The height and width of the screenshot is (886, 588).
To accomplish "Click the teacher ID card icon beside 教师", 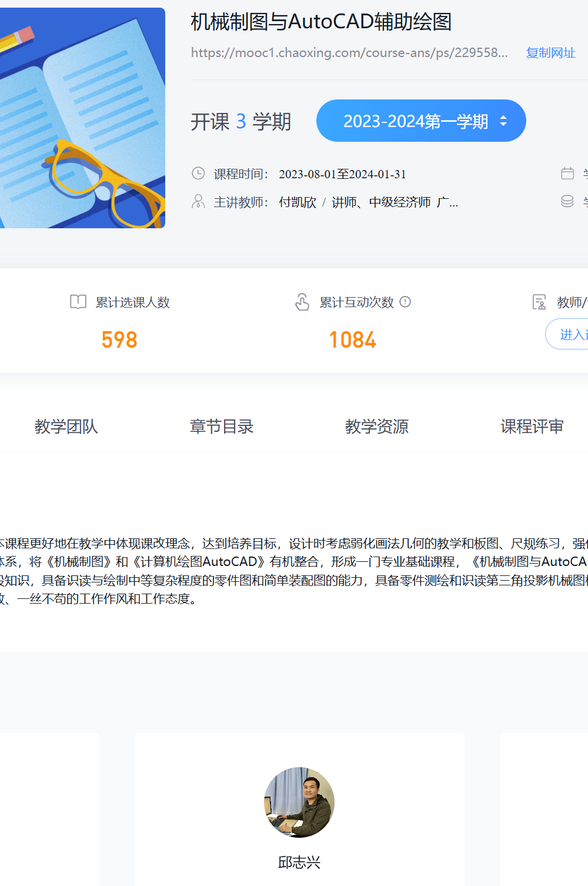I will [539, 302].
